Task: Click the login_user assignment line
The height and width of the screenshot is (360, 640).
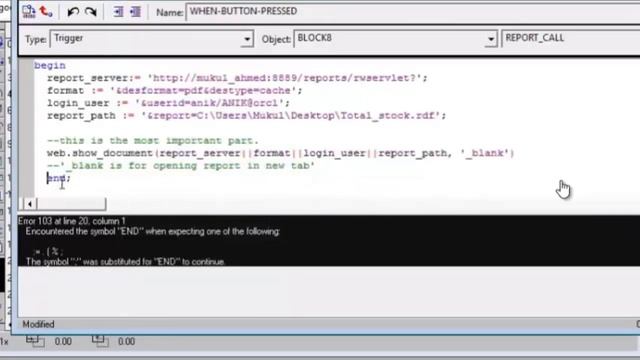Action: pos(168,103)
